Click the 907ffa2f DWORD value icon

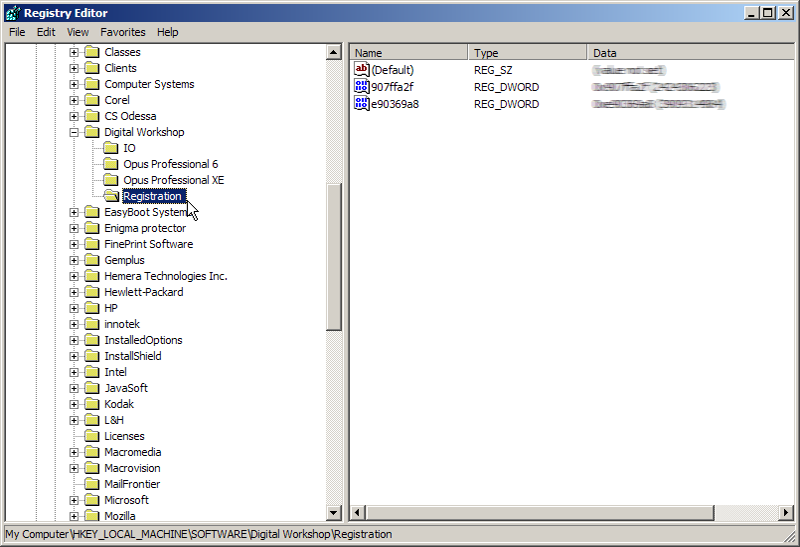pyautogui.click(x=362, y=87)
